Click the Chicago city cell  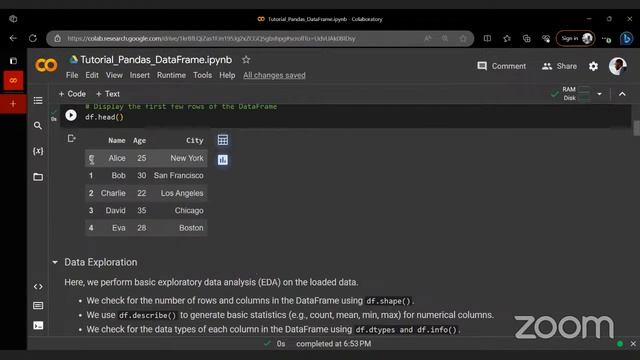coord(189,211)
